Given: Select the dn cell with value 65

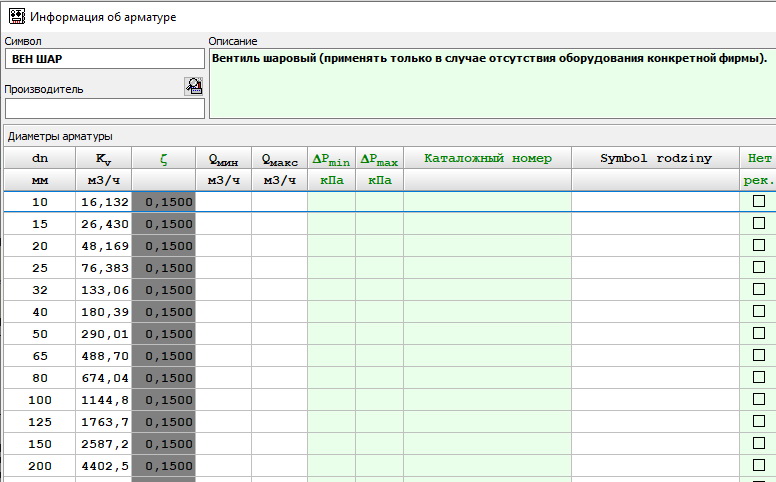Looking at the screenshot, I should [40, 356].
